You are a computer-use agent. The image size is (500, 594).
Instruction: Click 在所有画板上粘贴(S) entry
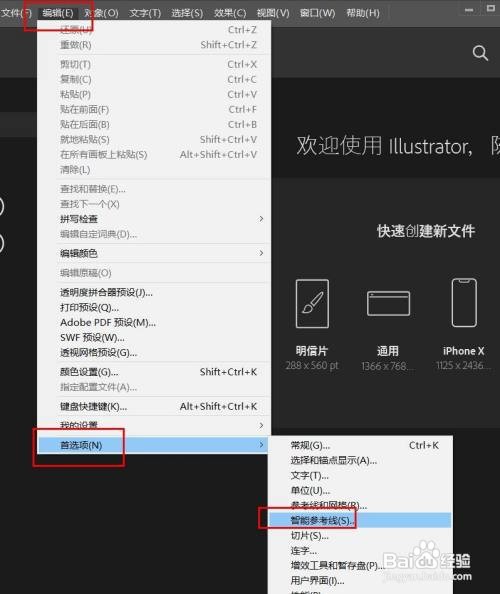(154, 155)
